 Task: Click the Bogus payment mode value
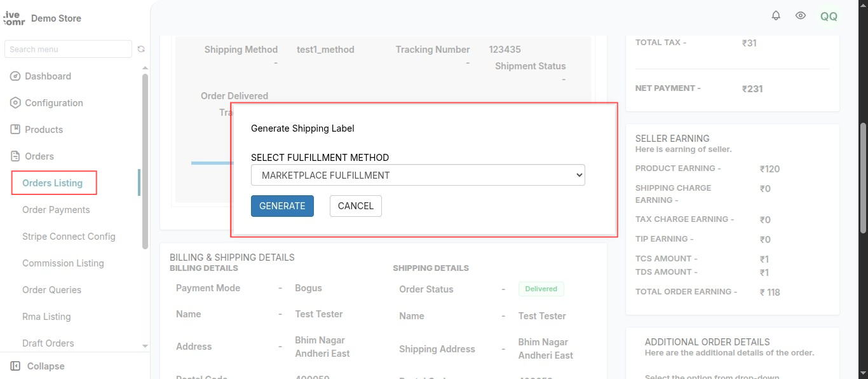tap(308, 288)
